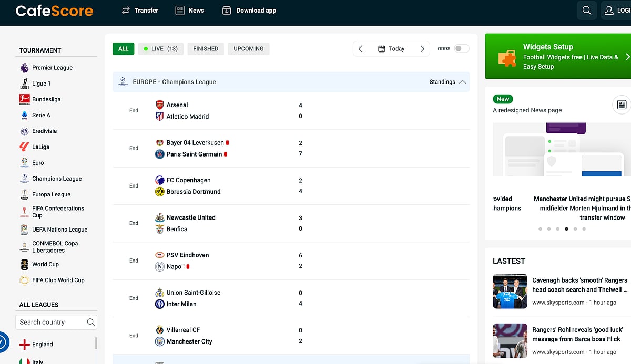631x364 pixels.
Task: Click the Transfer arrows icon
Action: tap(126, 11)
